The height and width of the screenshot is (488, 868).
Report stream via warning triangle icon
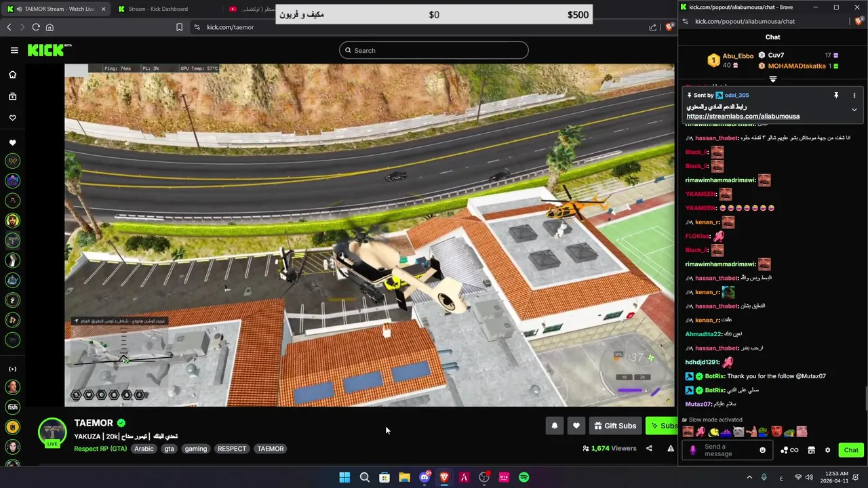pos(671,448)
